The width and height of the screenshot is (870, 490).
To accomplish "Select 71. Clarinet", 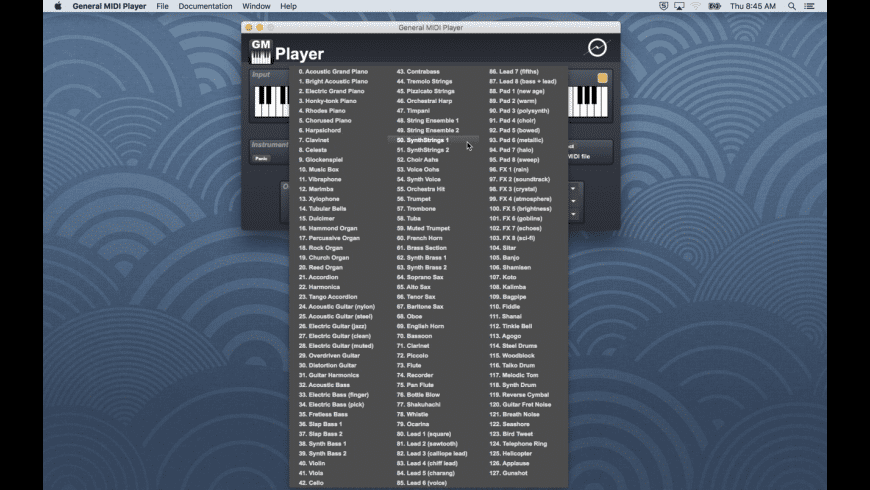I will click(413, 346).
